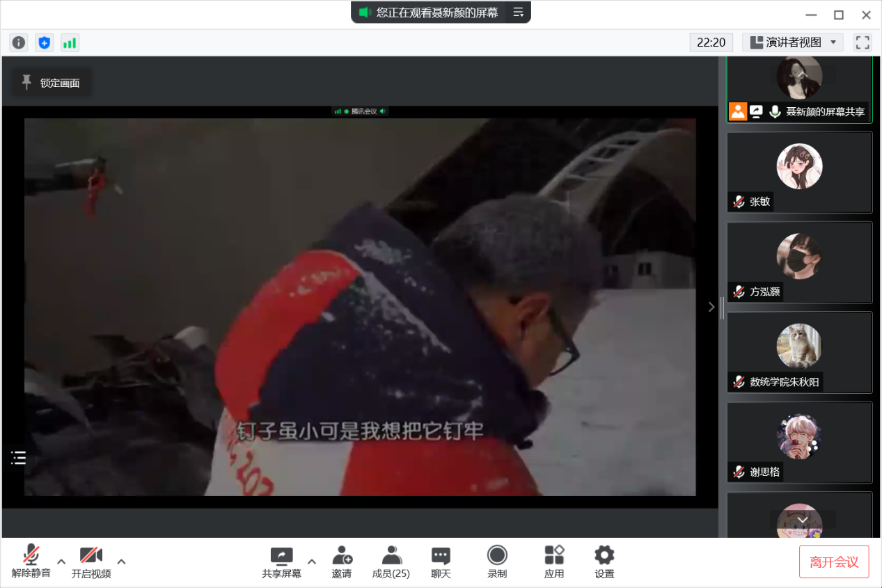Open the Members (25) list

(x=391, y=562)
